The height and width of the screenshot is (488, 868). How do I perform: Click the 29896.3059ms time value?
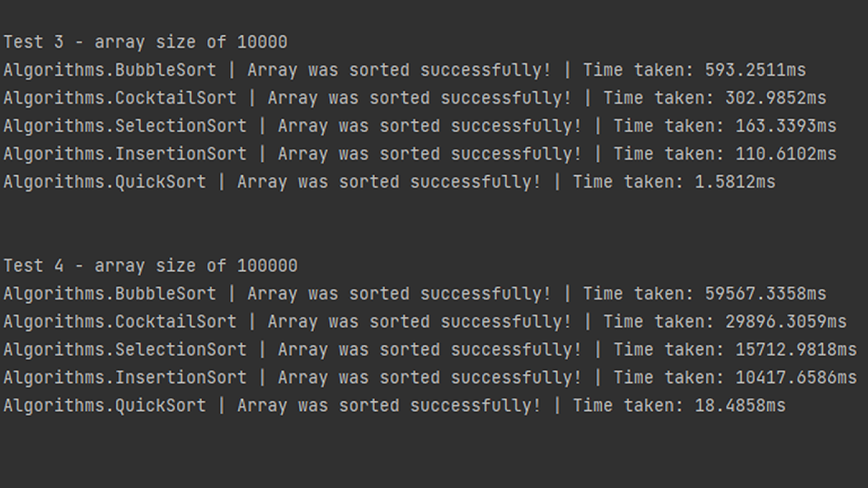pos(786,322)
